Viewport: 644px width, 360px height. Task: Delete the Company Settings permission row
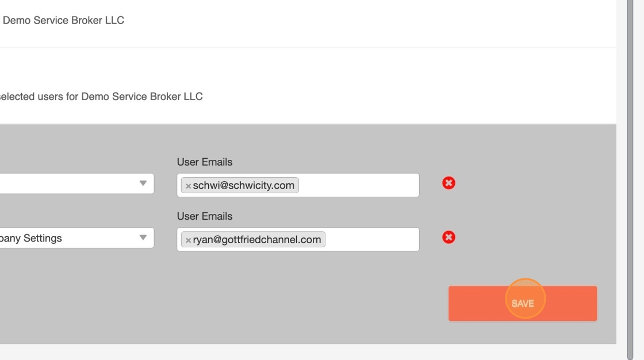[448, 237]
